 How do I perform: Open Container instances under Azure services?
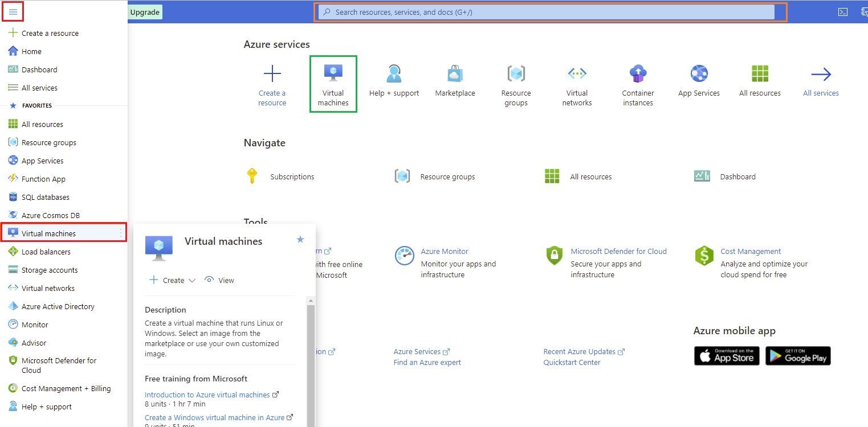pyautogui.click(x=638, y=85)
